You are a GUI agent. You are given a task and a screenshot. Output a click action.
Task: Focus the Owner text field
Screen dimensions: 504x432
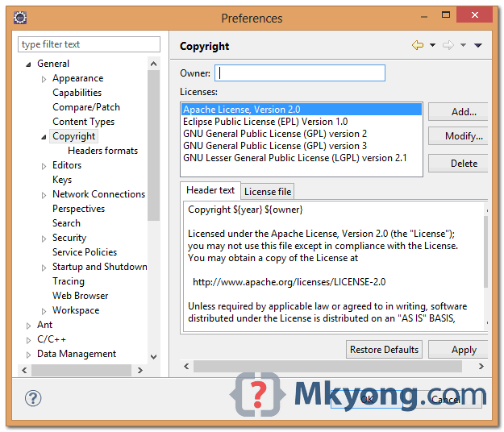[x=299, y=73]
